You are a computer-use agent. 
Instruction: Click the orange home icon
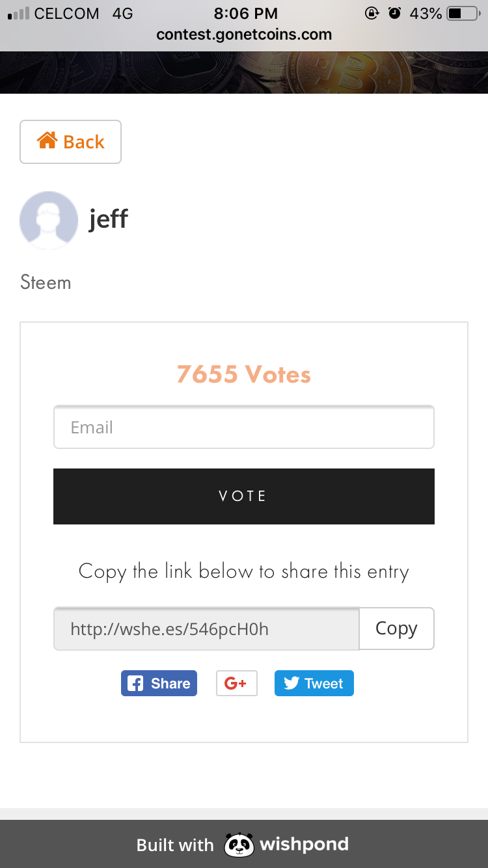47,141
